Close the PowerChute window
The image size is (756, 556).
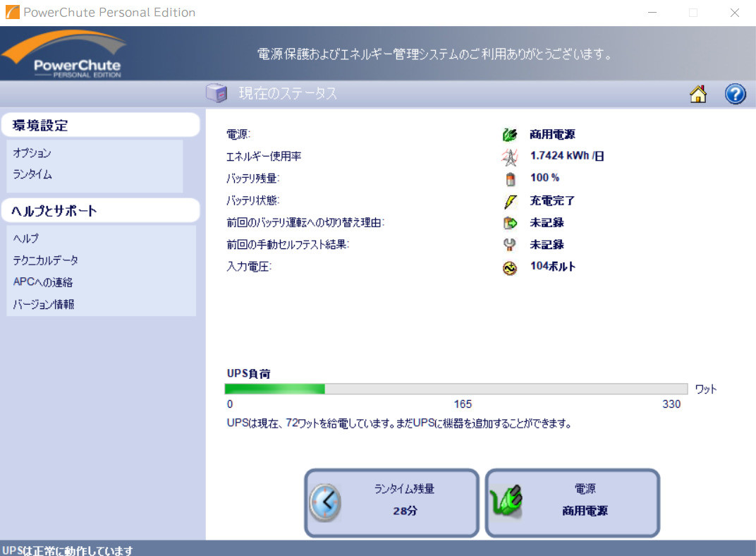[x=734, y=13]
